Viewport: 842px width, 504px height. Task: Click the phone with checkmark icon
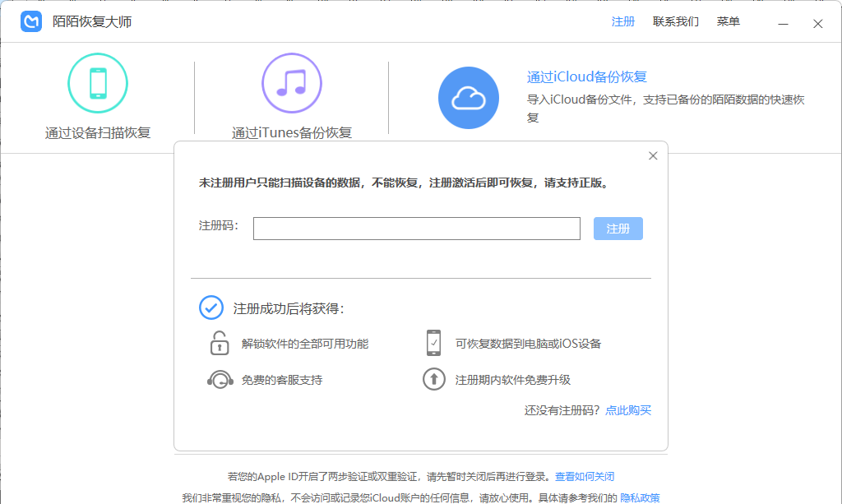433,343
